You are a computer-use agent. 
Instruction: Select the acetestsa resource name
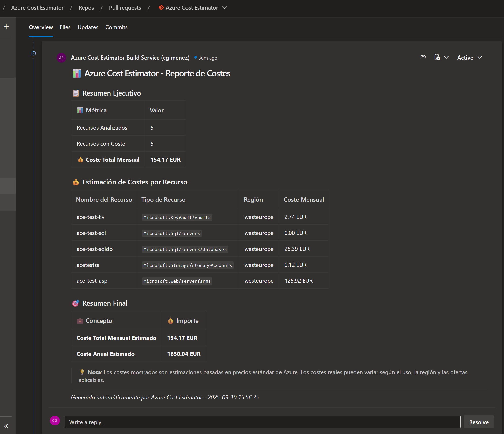88,265
